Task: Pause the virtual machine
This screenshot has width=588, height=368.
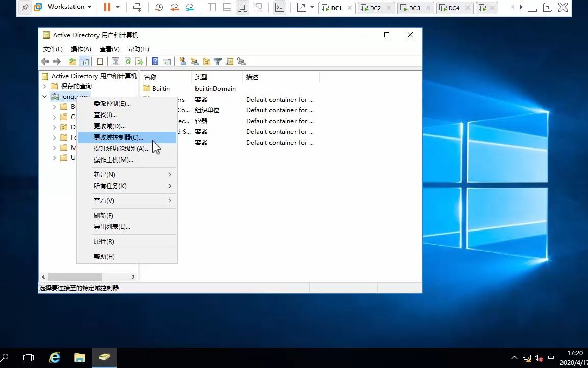Action: tap(107, 7)
